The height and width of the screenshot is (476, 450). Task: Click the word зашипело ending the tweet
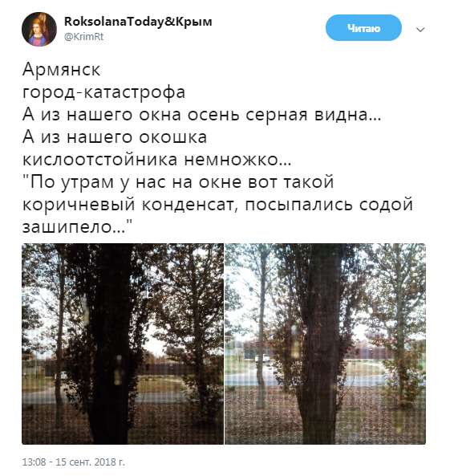[77, 227]
